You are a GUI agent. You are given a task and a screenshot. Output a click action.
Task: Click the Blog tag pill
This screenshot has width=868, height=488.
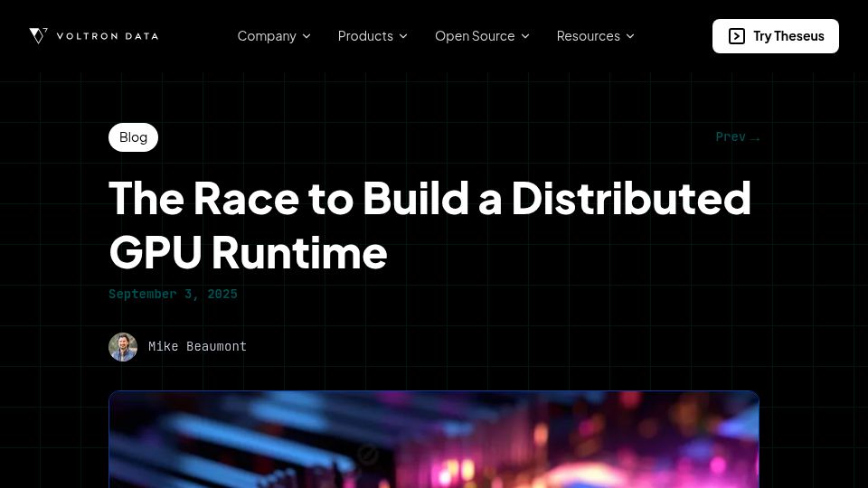pos(134,137)
